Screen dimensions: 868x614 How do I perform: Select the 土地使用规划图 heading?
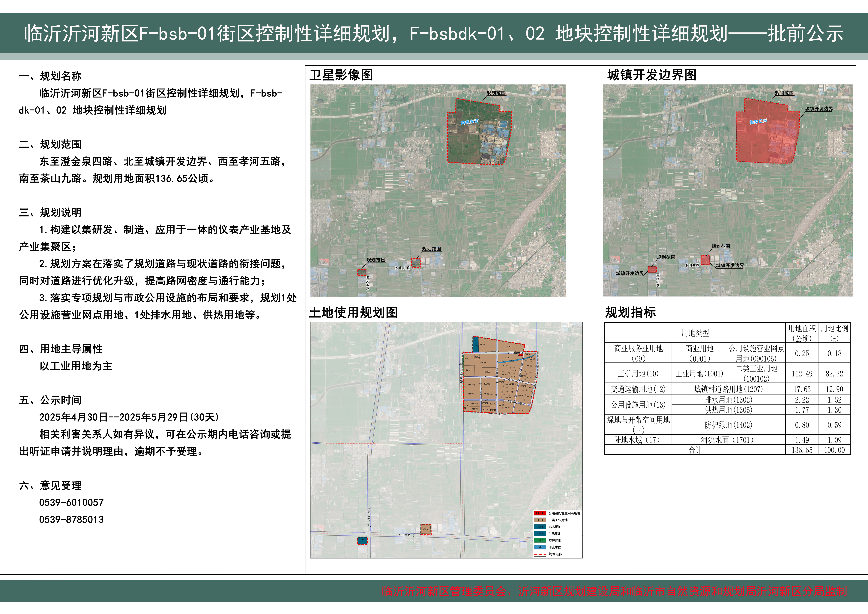[x=353, y=312]
